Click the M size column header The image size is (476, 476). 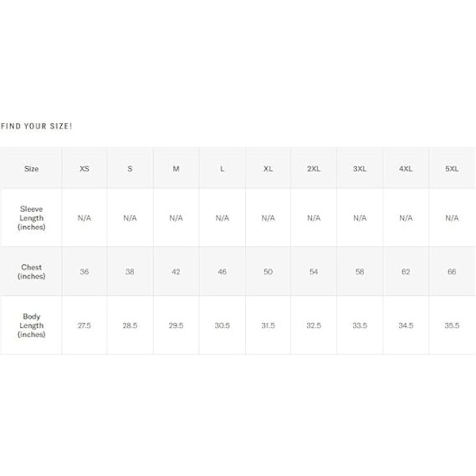[176, 169]
